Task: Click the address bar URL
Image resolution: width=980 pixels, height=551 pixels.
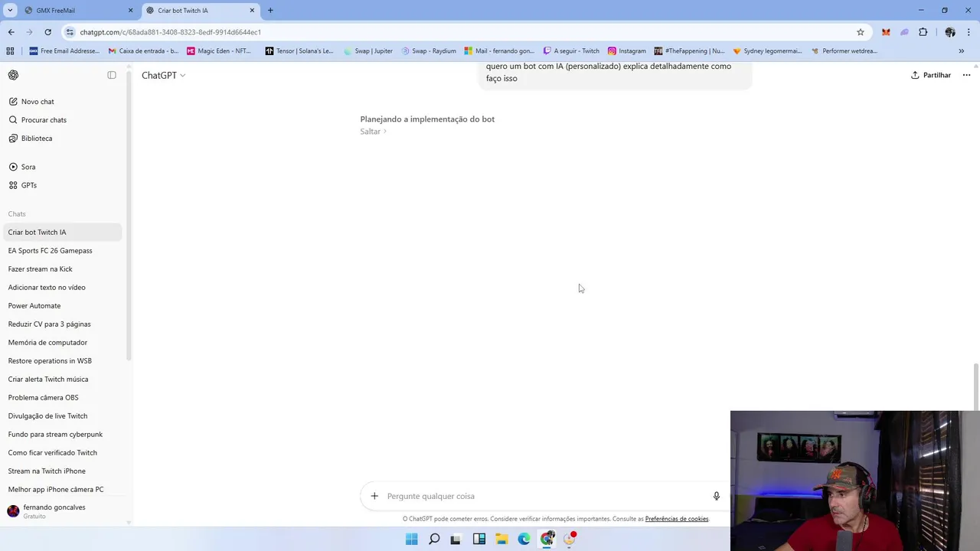Action: [x=171, y=32]
